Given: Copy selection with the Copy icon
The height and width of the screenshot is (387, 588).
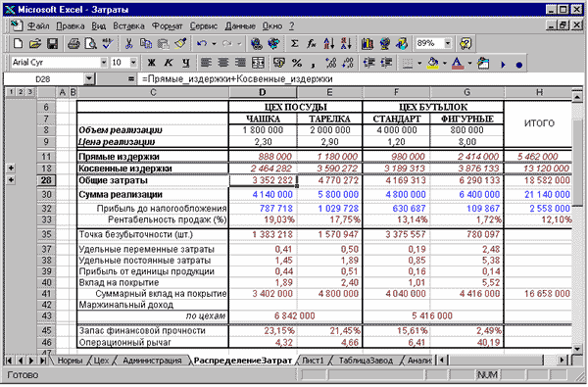Looking at the screenshot, I should coord(145,44).
